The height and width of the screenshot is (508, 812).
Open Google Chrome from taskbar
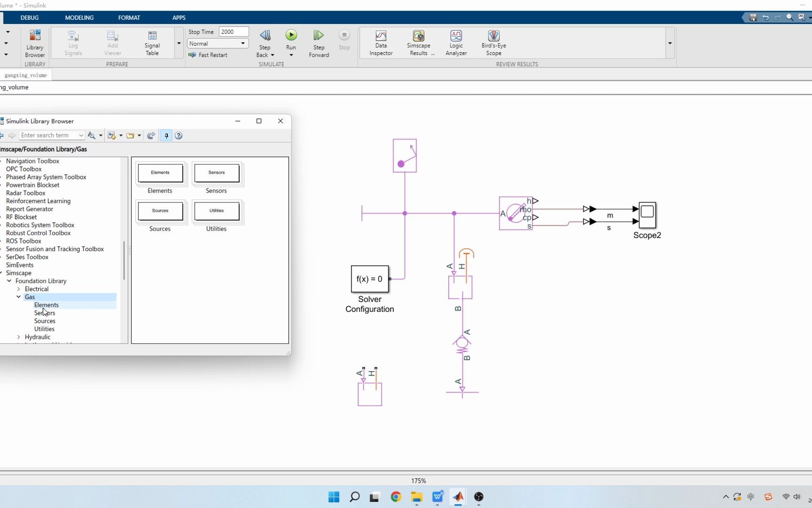396,497
